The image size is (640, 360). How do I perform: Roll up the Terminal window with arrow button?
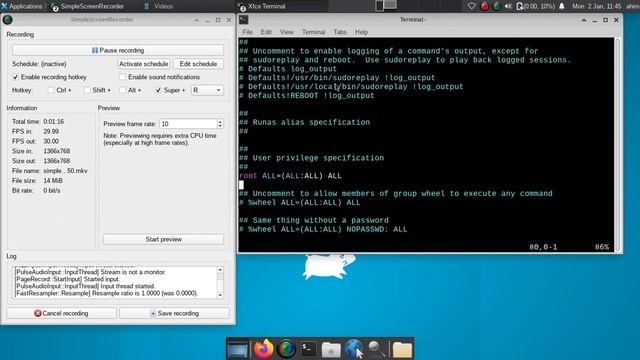[584, 20]
